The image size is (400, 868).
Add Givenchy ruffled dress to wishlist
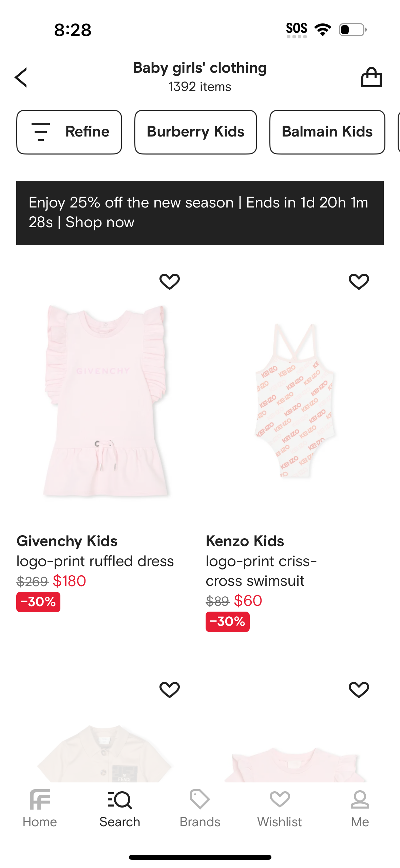(x=170, y=282)
